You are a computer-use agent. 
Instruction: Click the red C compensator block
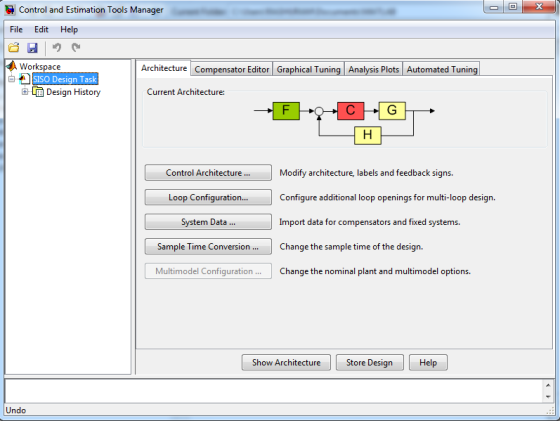pyautogui.click(x=351, y=111)
